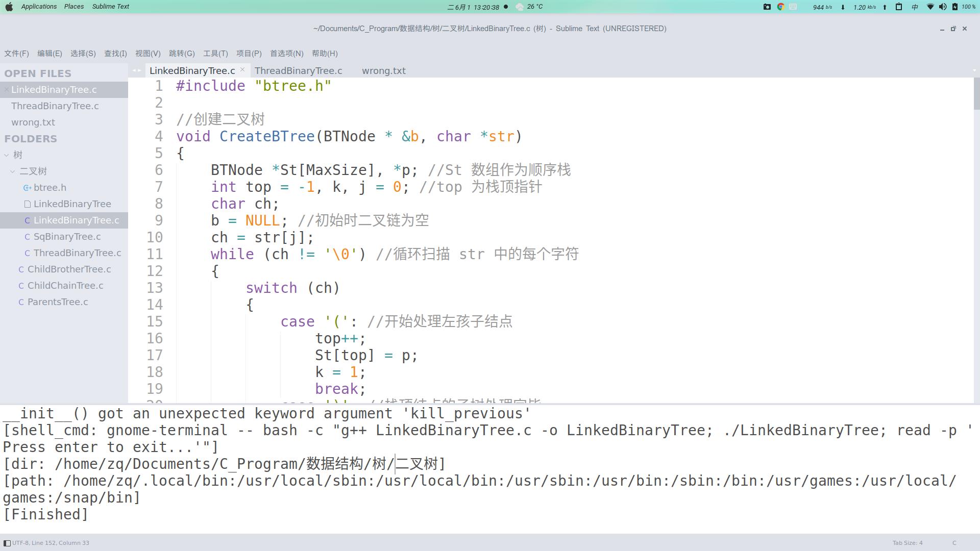Switch to the wrong.txt tab
Image resolution: width=980 pixels, height=551 pixels.
pos(384,71)
